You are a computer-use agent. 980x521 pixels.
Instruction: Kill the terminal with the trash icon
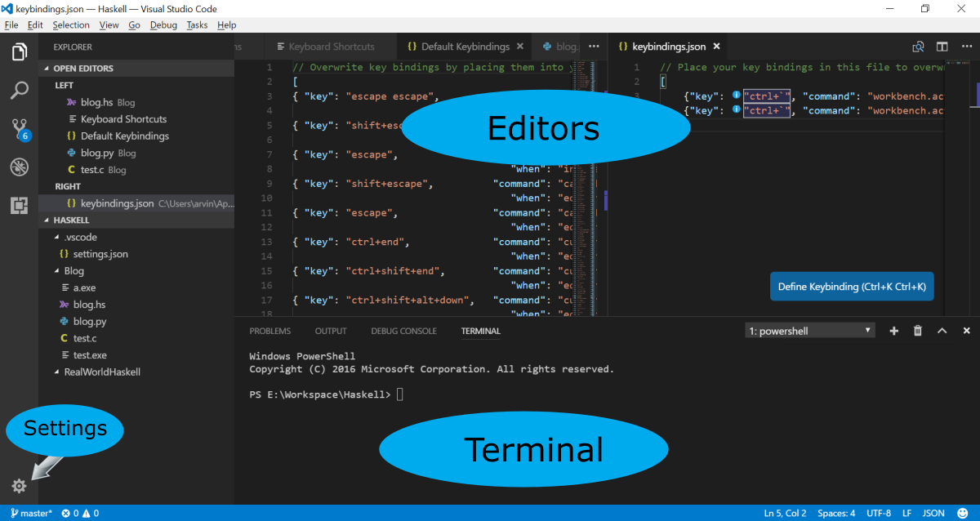pos(917,330)
